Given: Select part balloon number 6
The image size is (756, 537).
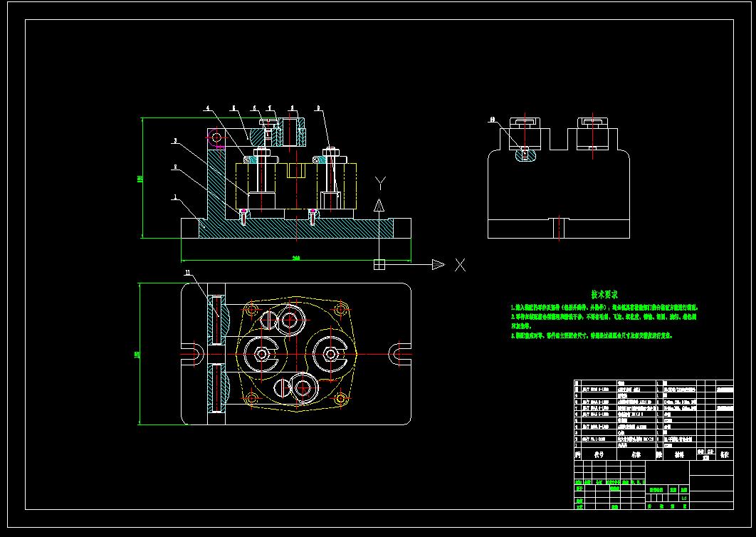Looking at the screenshot, I should click(255, 108).
